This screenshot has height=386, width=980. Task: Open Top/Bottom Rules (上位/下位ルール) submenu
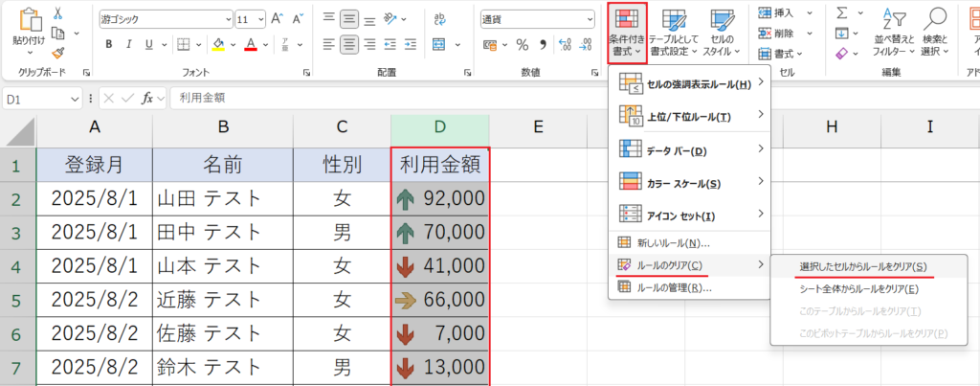click(x=689, y=116)
